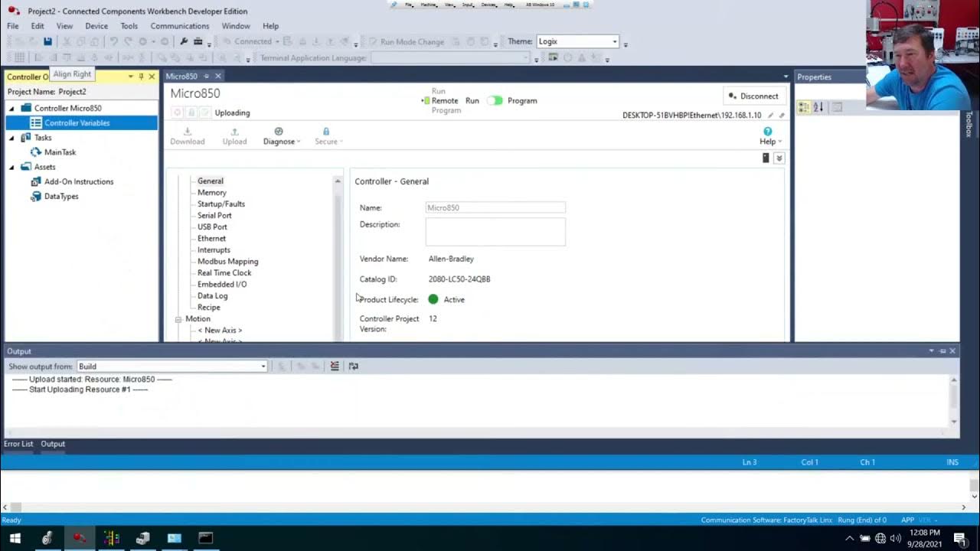
Task: Click the Description input field
Action: [495, 232]
